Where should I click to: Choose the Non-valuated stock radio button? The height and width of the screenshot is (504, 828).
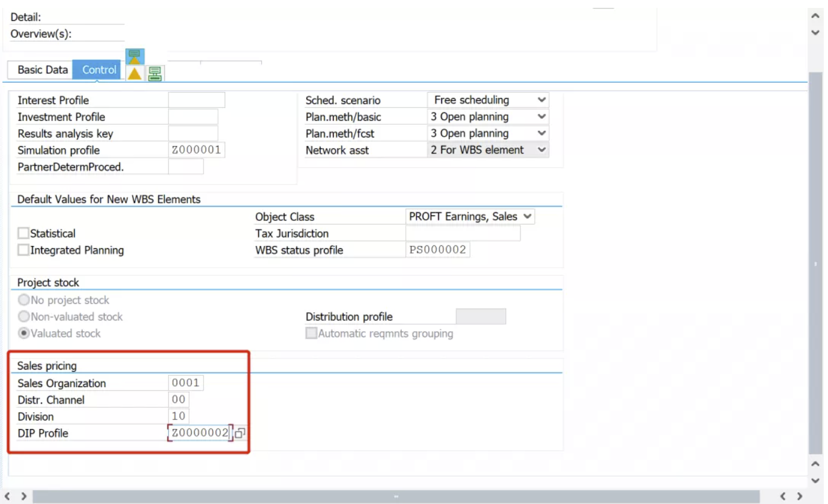[x=24, y=317]
